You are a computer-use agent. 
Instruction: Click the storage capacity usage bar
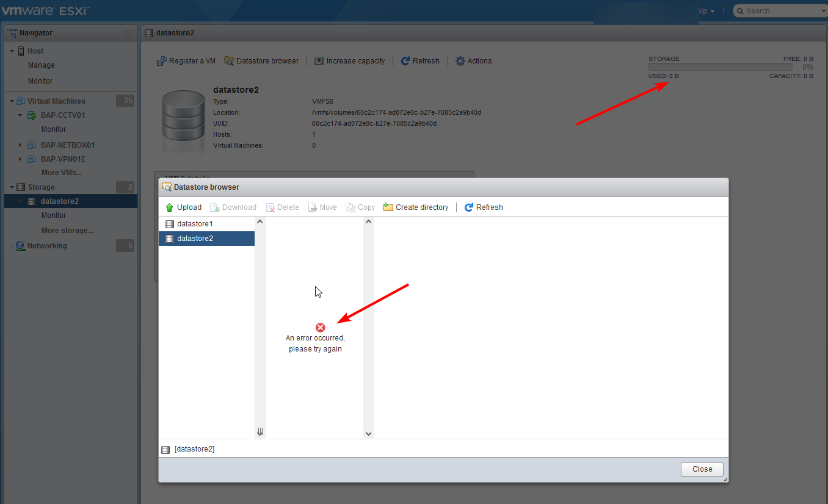tap(719, 66)
